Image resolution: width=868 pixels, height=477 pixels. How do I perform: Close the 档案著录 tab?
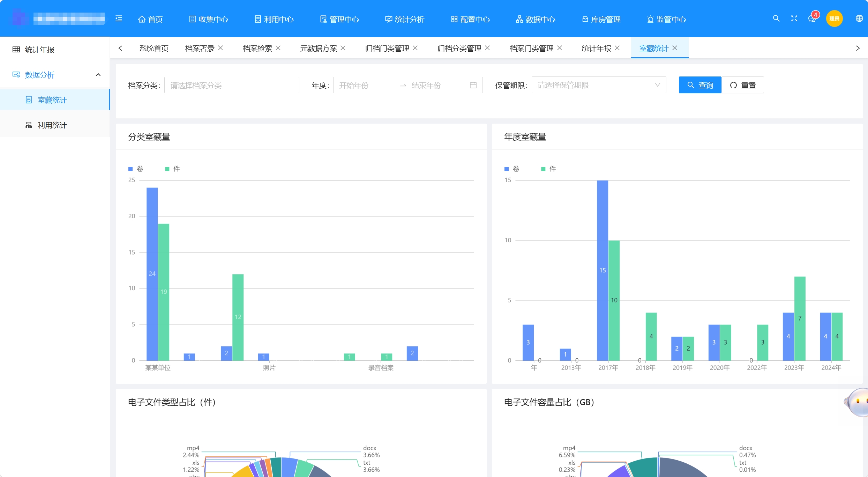pyautogui.click(x=220, y=48)
